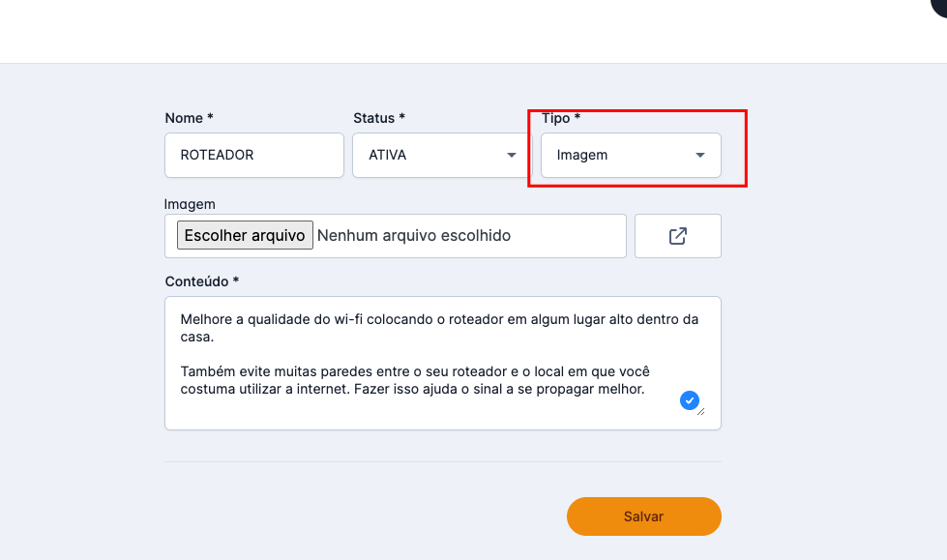
Task: Click the external link icon beside file input
Action: pyautogui.click(x=677, y=236)
